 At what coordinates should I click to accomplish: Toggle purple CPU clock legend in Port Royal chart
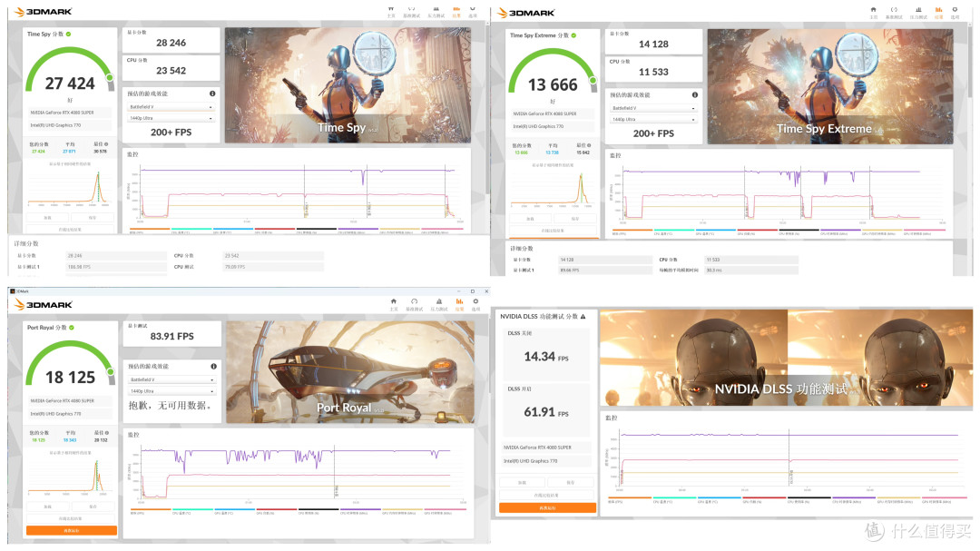pyautogui.click(x=360, y=510)
